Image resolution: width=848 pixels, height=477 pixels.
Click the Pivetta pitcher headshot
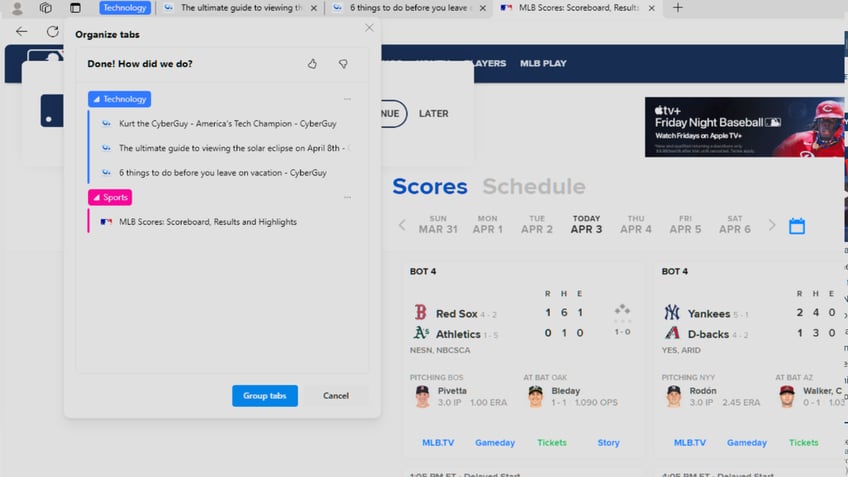click(422, 396)
